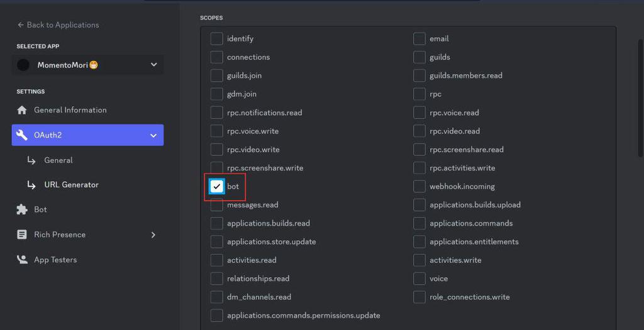Go back via Back to Applications link
The height and width of the screenshot is (330, 644).
[62, 25]
